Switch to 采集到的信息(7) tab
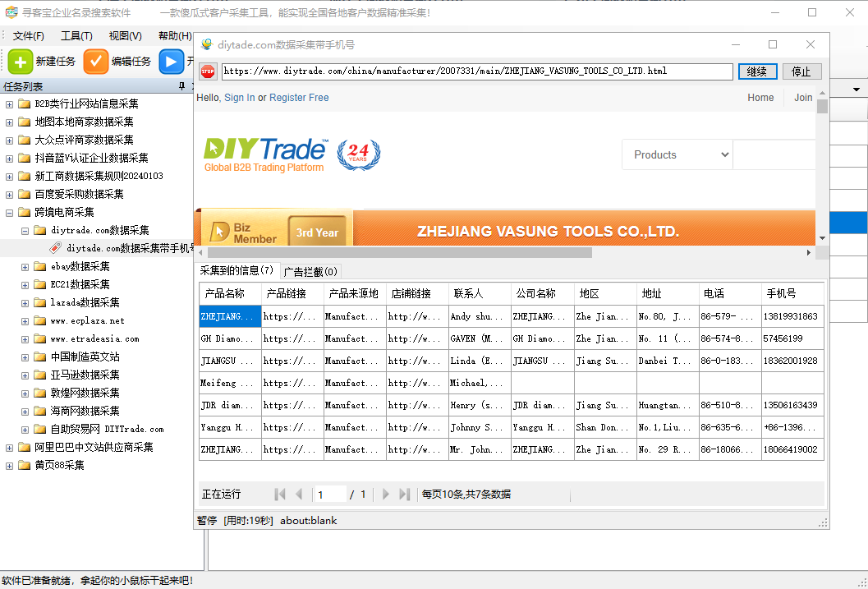The height and width of the screenshot is (589, 868). click(x=237, y=271)
